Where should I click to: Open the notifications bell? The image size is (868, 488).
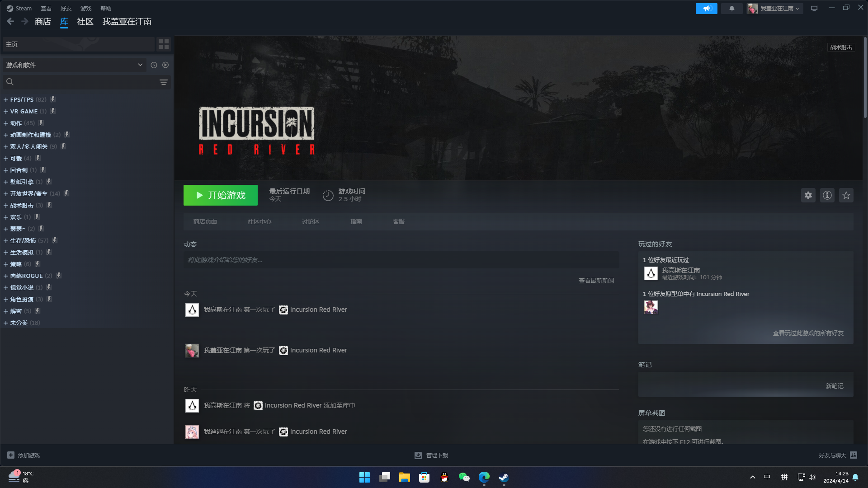pos(731,9)
